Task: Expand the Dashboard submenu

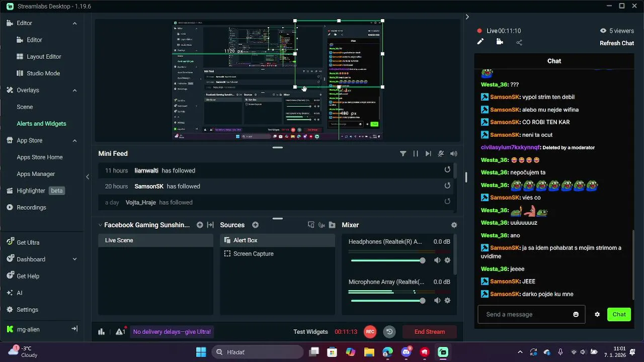Action: tap(74, 259)
